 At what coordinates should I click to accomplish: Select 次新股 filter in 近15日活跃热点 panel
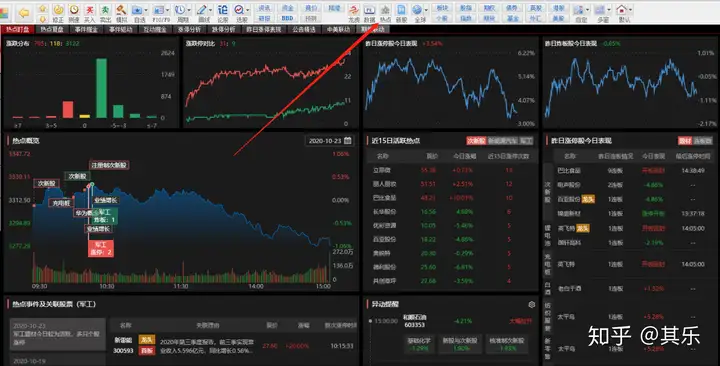point(476,141)
